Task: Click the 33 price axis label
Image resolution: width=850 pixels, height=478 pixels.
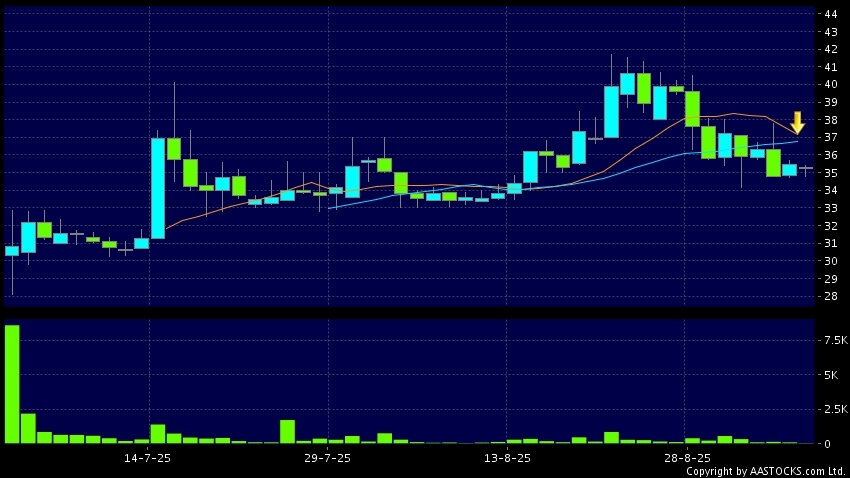Action: coord(830,208)
